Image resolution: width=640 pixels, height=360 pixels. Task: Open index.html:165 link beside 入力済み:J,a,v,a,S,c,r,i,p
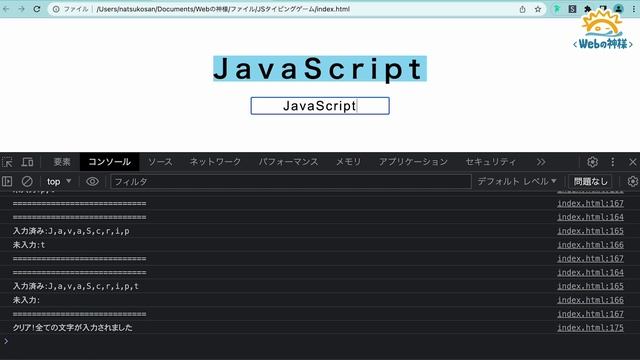(590, 231)
